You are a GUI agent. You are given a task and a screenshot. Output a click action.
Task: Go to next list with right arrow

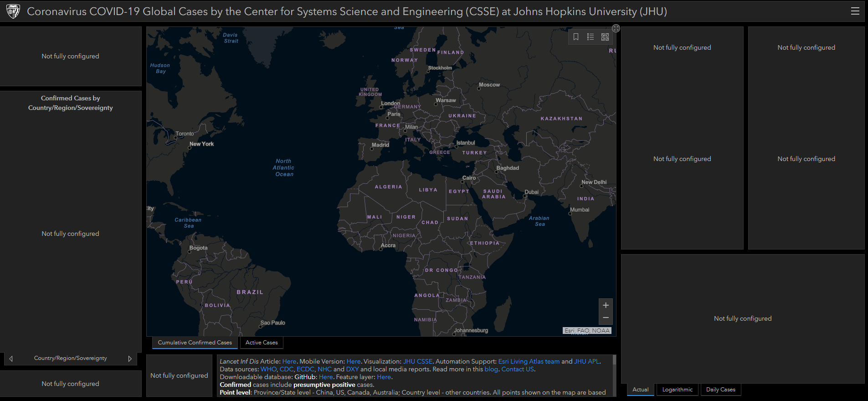click(x=130, y=359)
